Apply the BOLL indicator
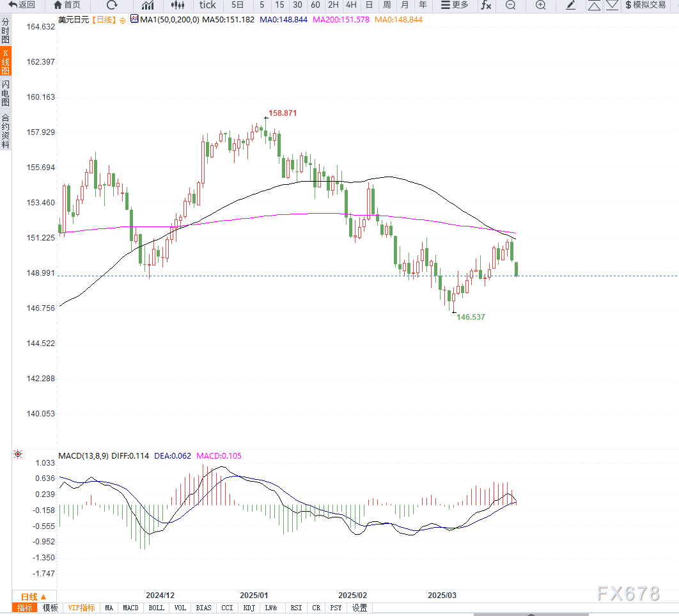Viewport: 679px width, 616px height. pyautogui.click(x=157, y=608)
